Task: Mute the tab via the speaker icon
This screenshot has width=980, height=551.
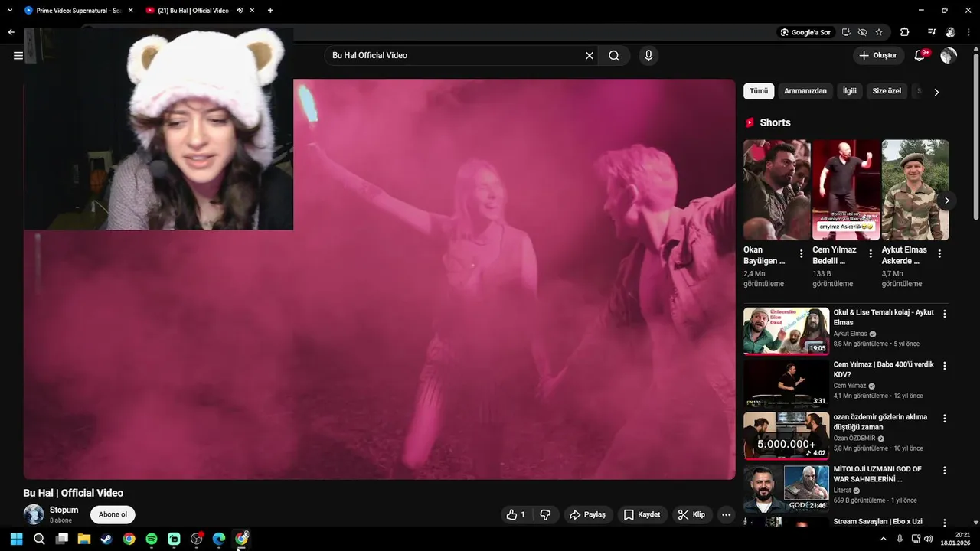Action: coord(240,11)
